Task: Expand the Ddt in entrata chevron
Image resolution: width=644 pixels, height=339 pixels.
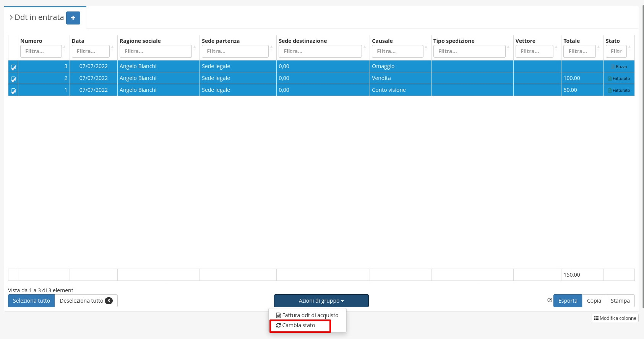Action: 11,18
